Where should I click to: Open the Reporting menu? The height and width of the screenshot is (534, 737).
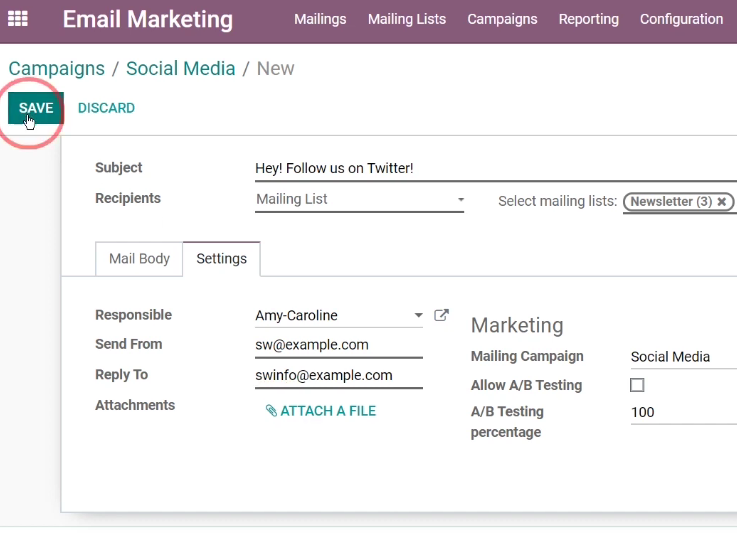tap(588, 19)
